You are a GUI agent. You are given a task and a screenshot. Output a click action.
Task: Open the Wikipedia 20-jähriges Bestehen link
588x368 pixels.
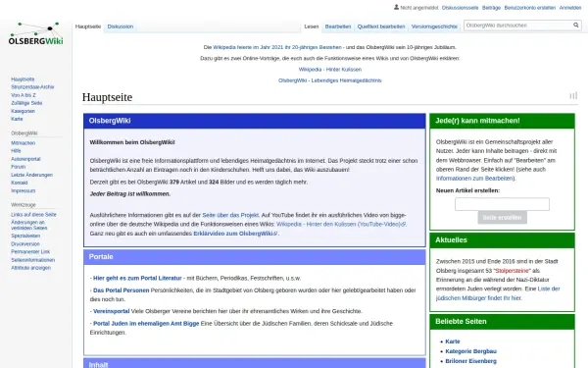[x=277, y=47]
